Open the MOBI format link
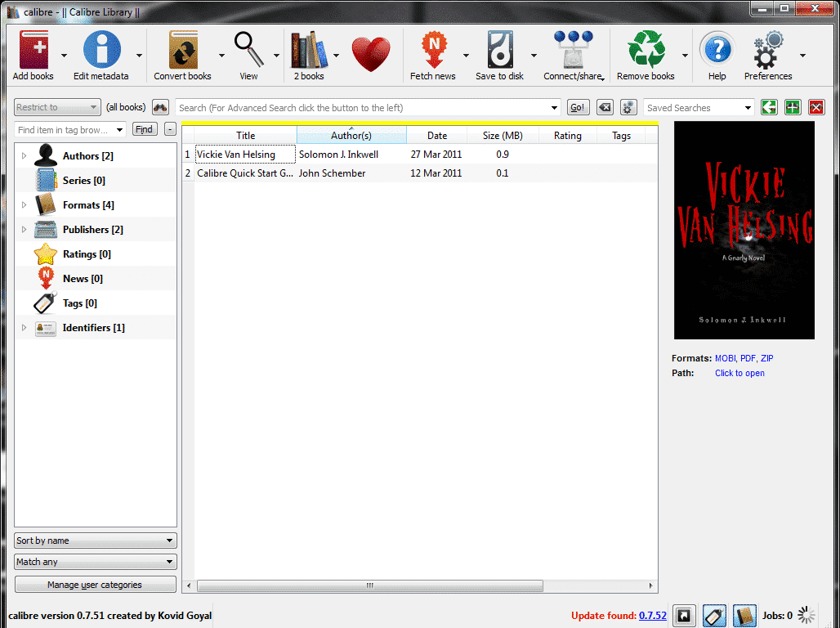The image size is (840, 628). tap(725, 358)
